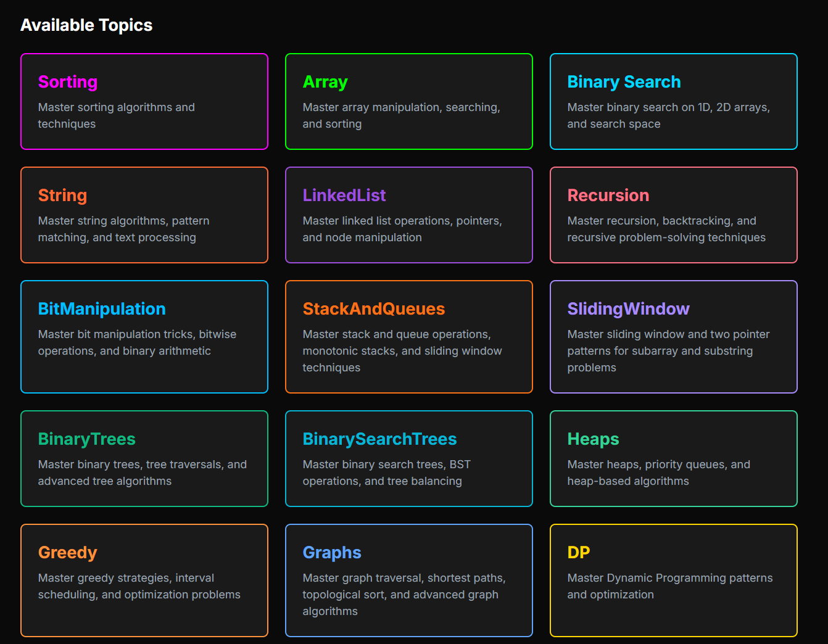Click 'Master binary search trees, BST' description
The width and height of the screenshot is (828, 644).
coord(387,473)
